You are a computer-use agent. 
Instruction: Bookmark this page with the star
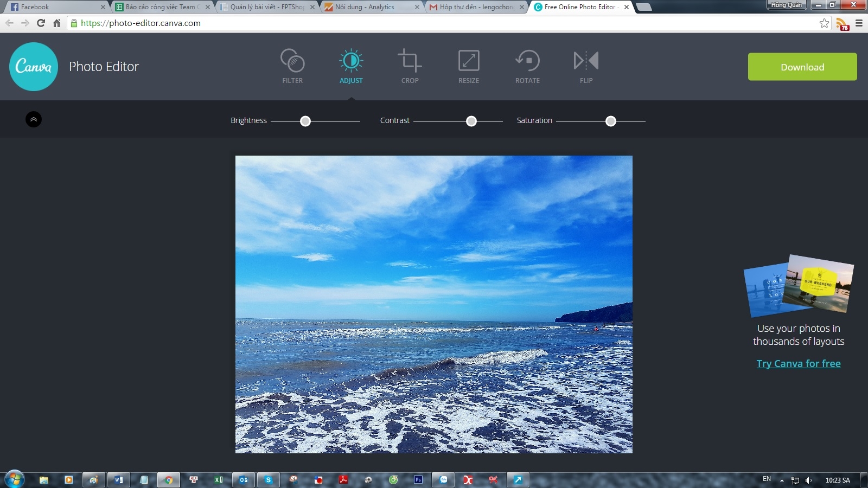coord(824,23)
